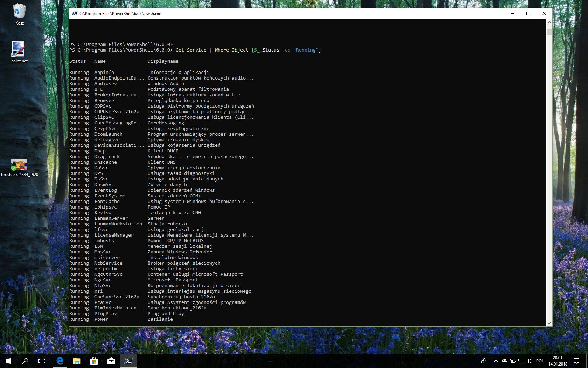Switch input language via POL indicator
The image size is (588, 368).
(540, 361)
